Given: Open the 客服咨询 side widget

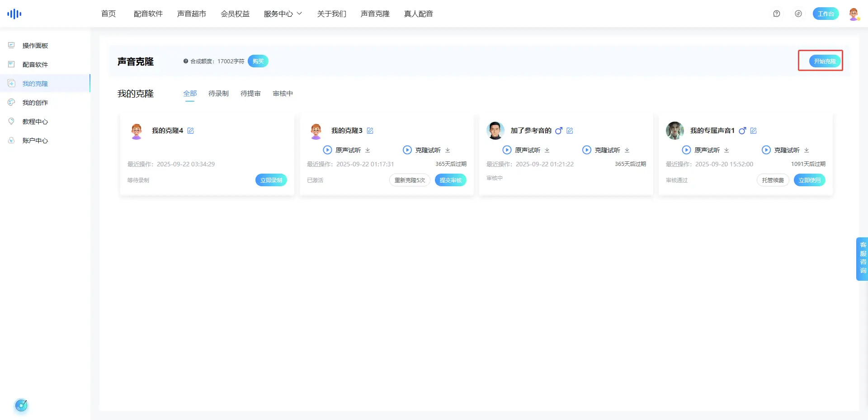Looking at the screenshot, I should pos(862,259).
